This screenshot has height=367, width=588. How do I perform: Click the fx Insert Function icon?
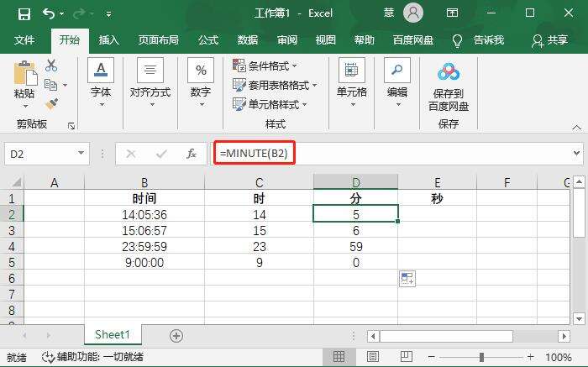[192, 154]
